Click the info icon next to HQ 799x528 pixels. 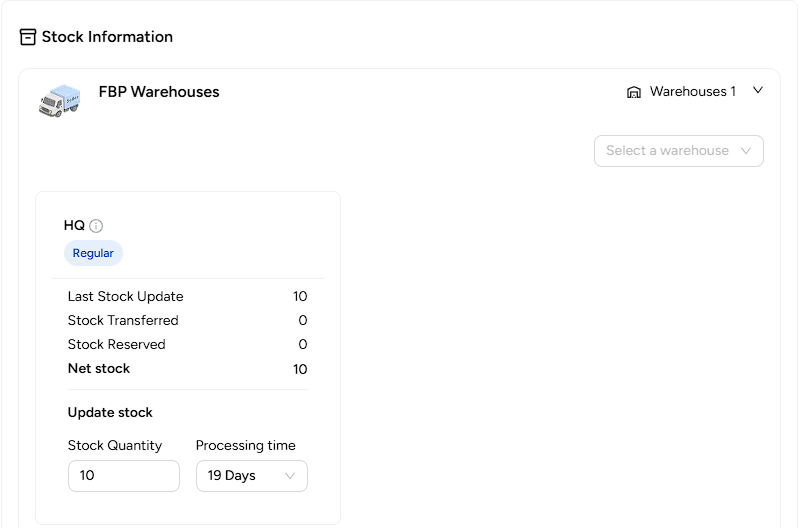(x=96, y=226)
